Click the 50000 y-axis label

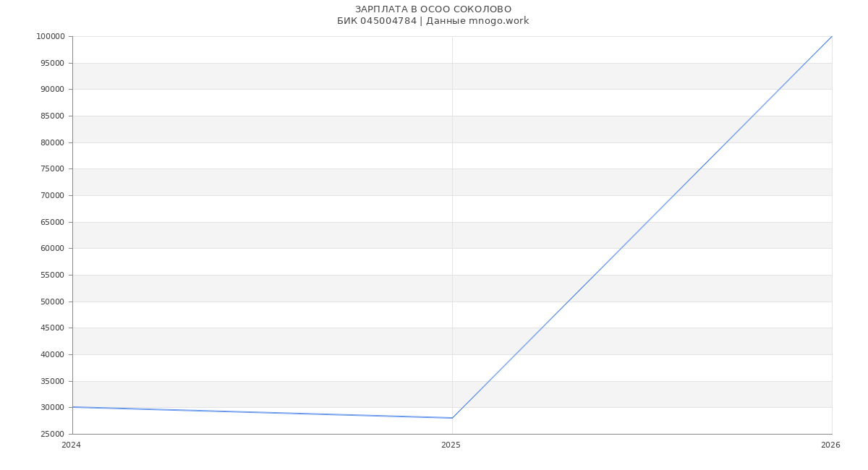(52, 302)
